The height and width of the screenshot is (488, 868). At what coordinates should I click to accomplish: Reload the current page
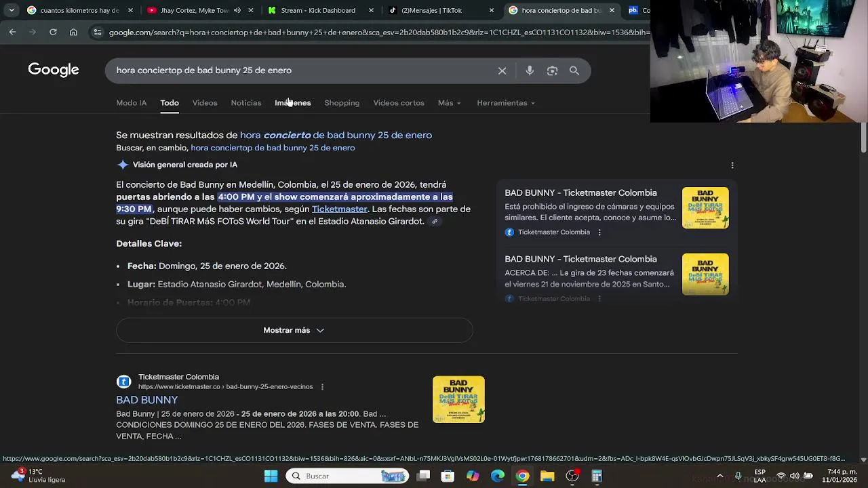pos(53,32)
